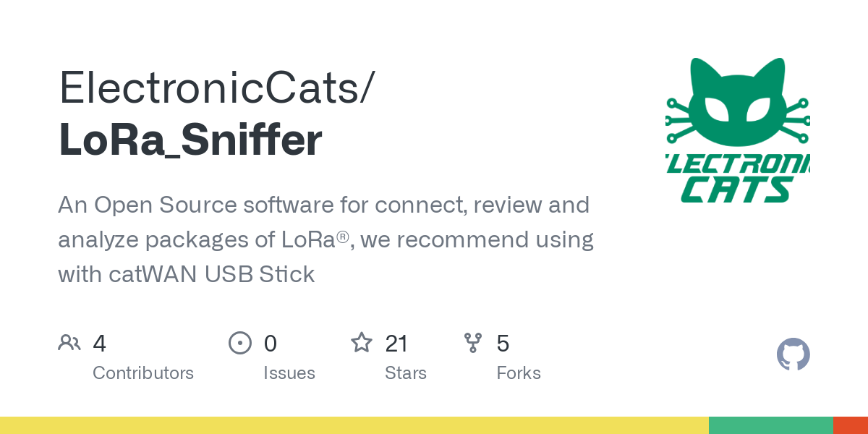The image size is (868, 434).
Task: Click the yellow language bar segment
Action: coord(354,425)
